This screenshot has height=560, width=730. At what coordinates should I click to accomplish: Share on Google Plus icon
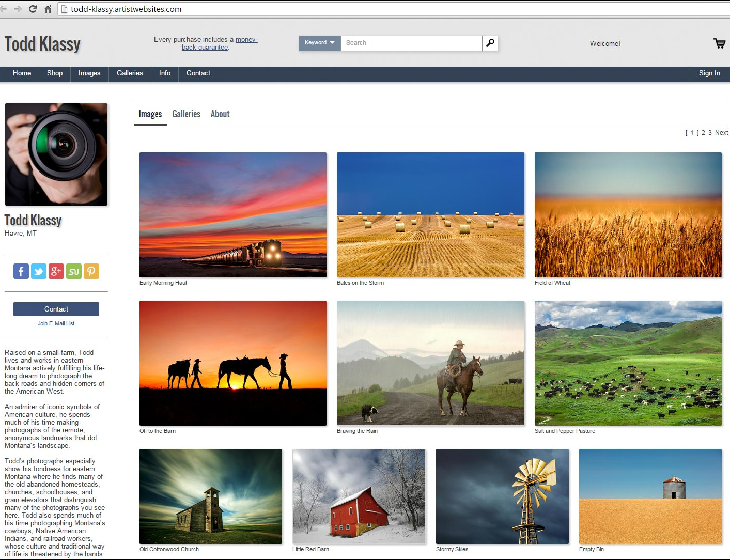56,271
